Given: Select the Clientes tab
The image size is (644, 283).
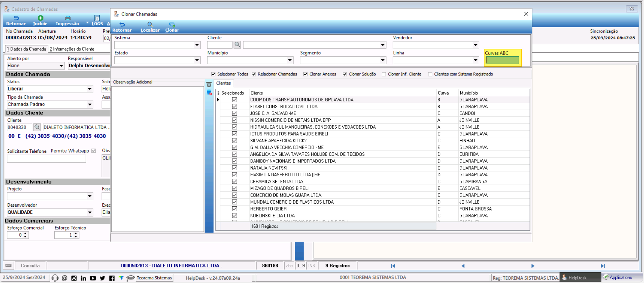Looking at the screenshot, I should 223,83.
